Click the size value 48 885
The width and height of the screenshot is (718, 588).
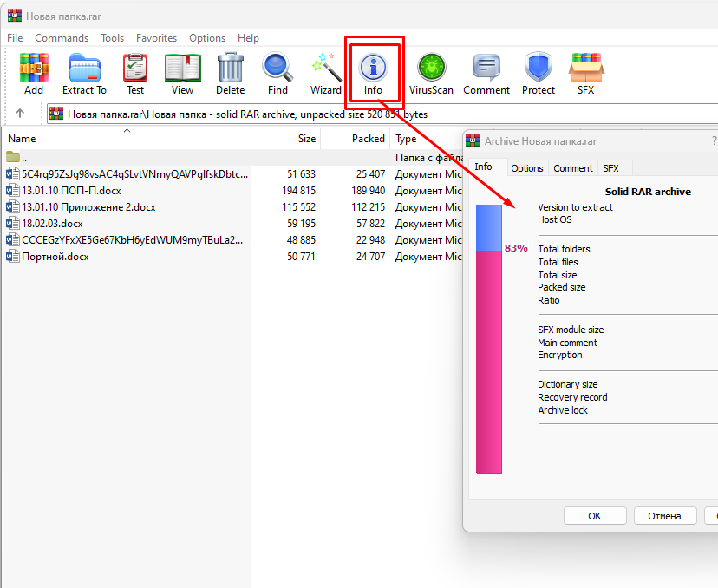pyautogui.click(x=301, y=240)
